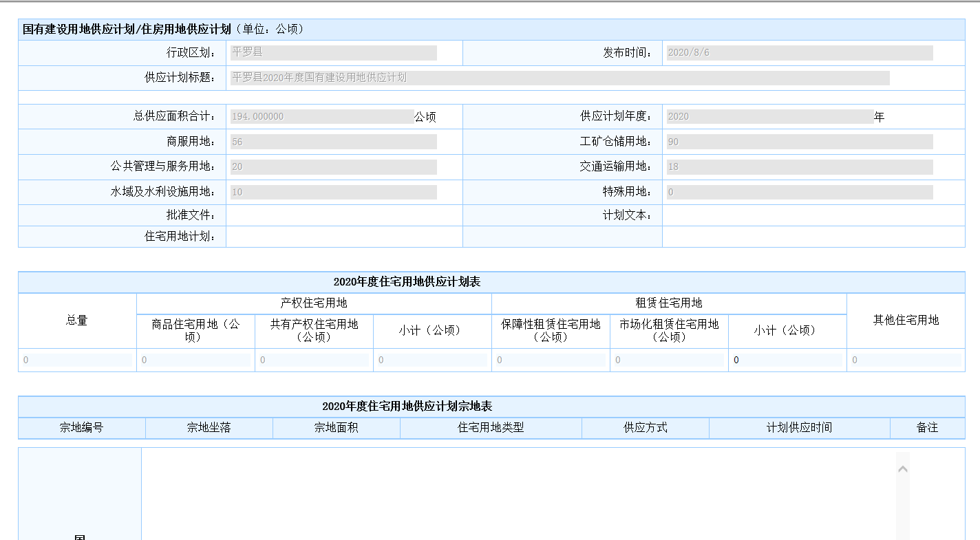Select the 商品住宅用地 value input
Viewport: 980px width, 540px height.
tap(195, 360)
